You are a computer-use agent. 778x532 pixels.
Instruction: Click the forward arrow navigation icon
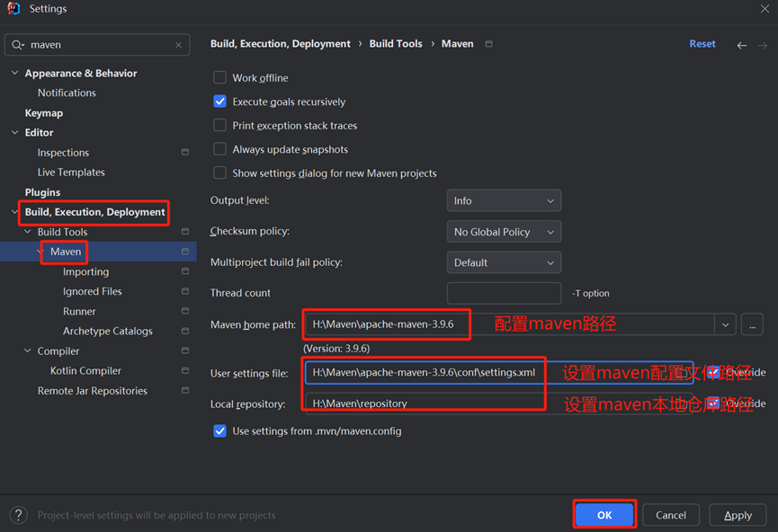pos(763,46)
